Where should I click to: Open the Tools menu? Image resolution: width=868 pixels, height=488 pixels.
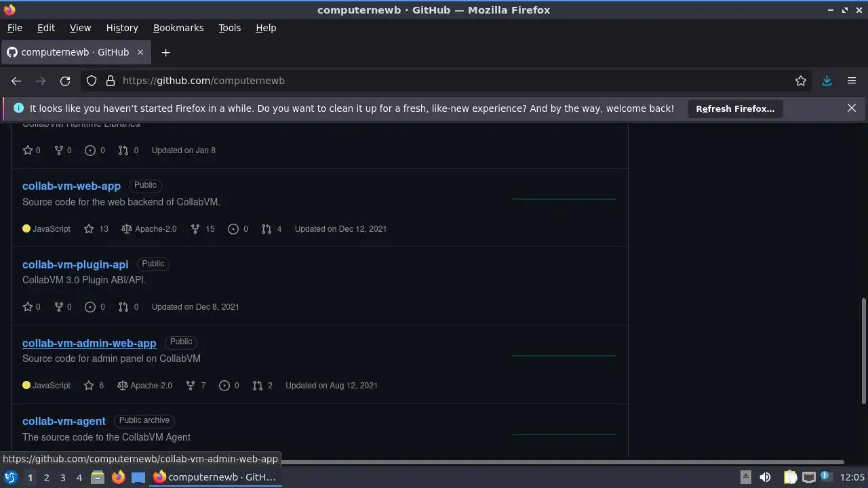pos(229,28)
